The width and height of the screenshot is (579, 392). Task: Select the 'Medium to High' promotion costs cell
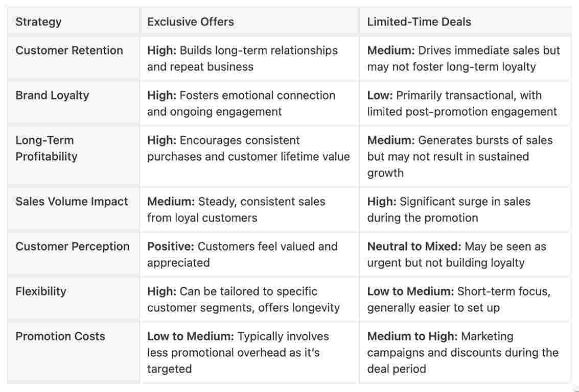click(462, 352)
